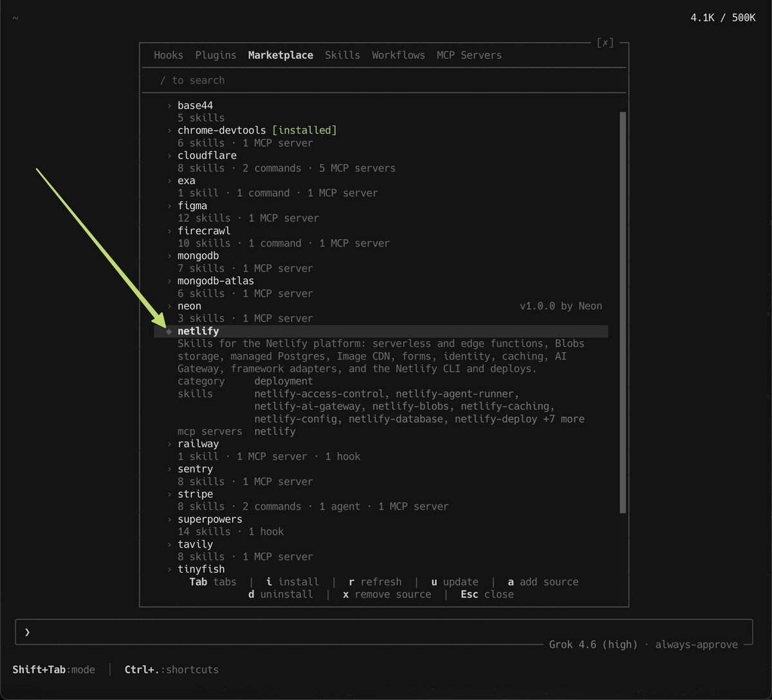
Task: Expand the stripe entry chevron
Action: coord(169,494)
